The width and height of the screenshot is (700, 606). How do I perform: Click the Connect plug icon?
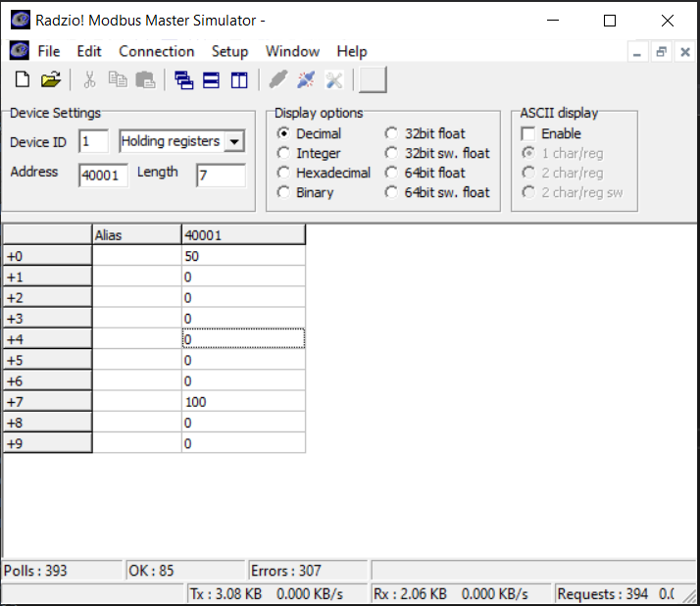(x=278, y=80)
